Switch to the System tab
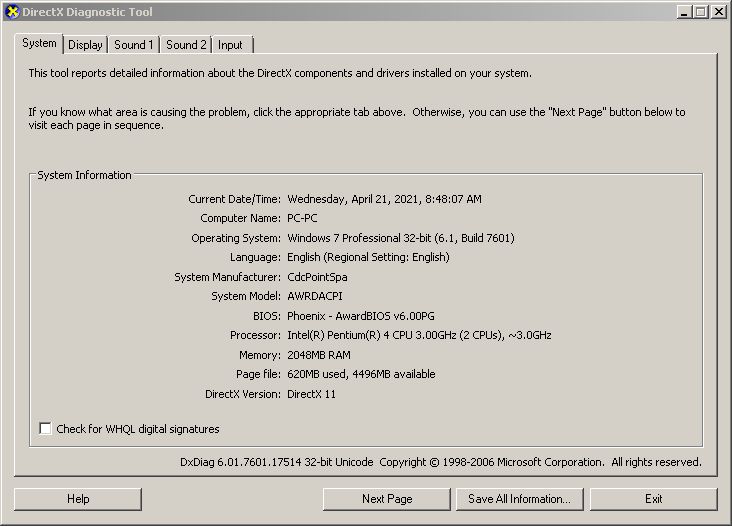 pos(39,43)
